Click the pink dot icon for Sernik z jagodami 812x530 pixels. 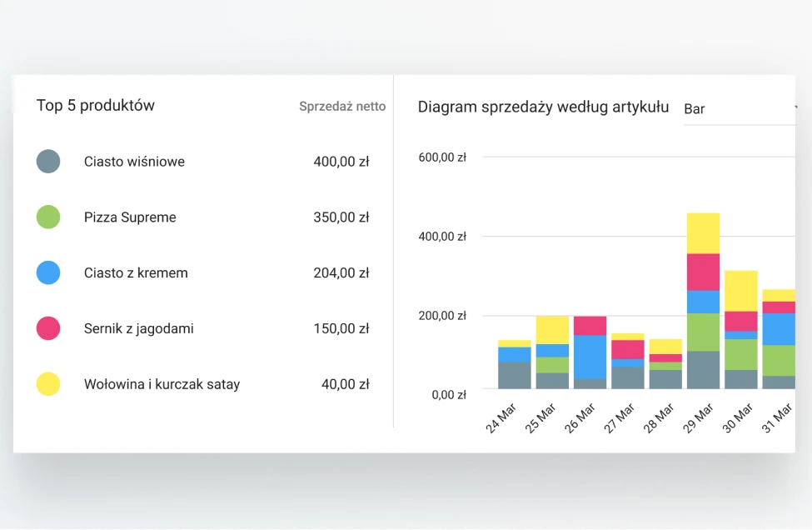(x=48, y=328)
